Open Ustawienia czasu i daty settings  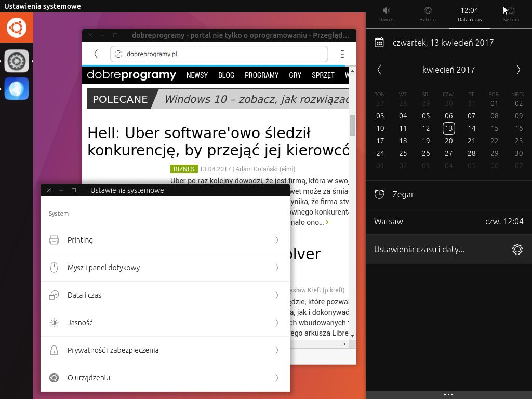(x=449, y=249)
